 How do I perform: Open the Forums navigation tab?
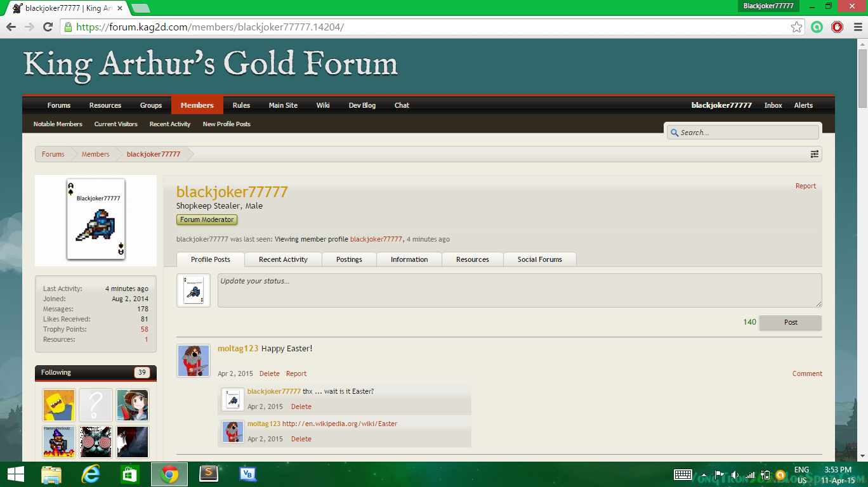(59, 105)
